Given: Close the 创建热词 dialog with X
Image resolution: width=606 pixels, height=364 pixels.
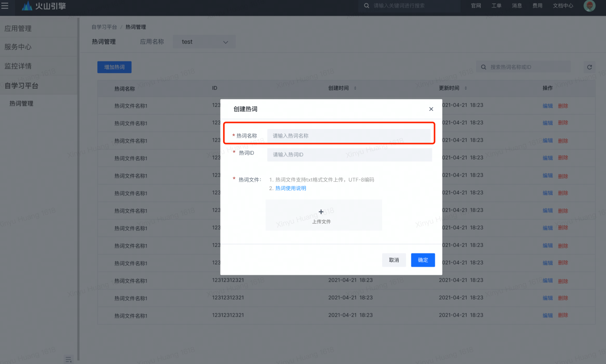Looking at the screenshot, I should [x=431, y=109].
